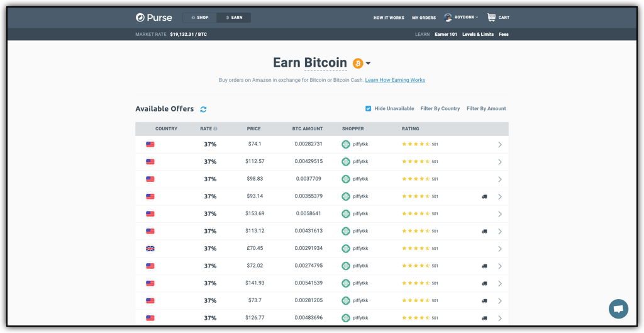Click BTC amount 0.0058641
This screenshot has width=644, height=333.
coord(308,213)
